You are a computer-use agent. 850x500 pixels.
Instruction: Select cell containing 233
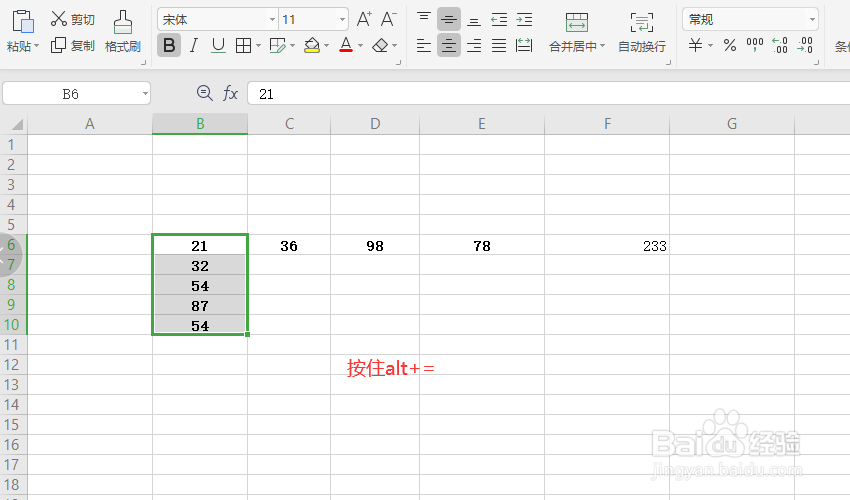tap(607, 246)
